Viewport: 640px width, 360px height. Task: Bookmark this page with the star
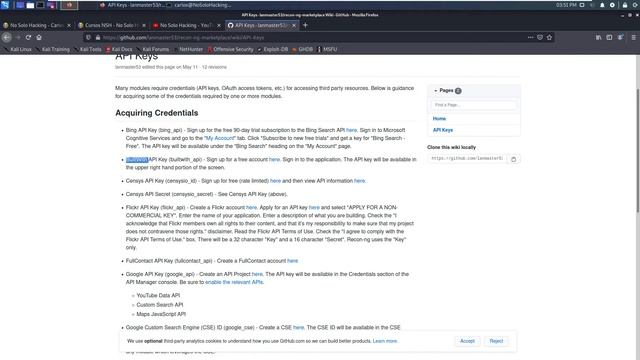point(549,37)
